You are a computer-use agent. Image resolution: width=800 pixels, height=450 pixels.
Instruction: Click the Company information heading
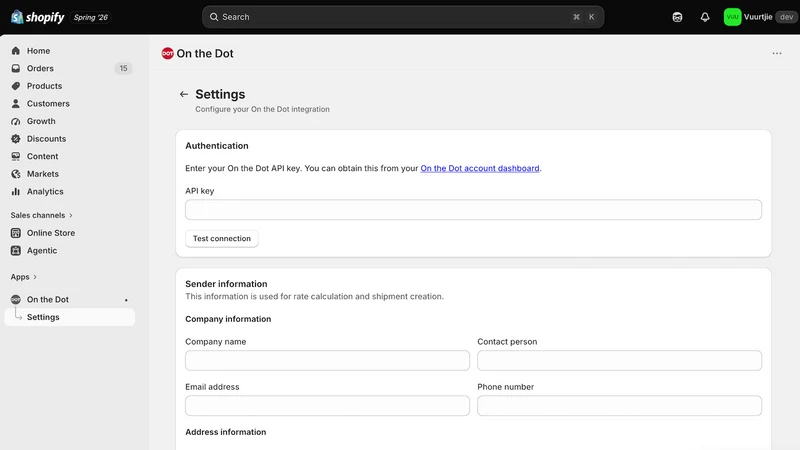click(228, 319)
